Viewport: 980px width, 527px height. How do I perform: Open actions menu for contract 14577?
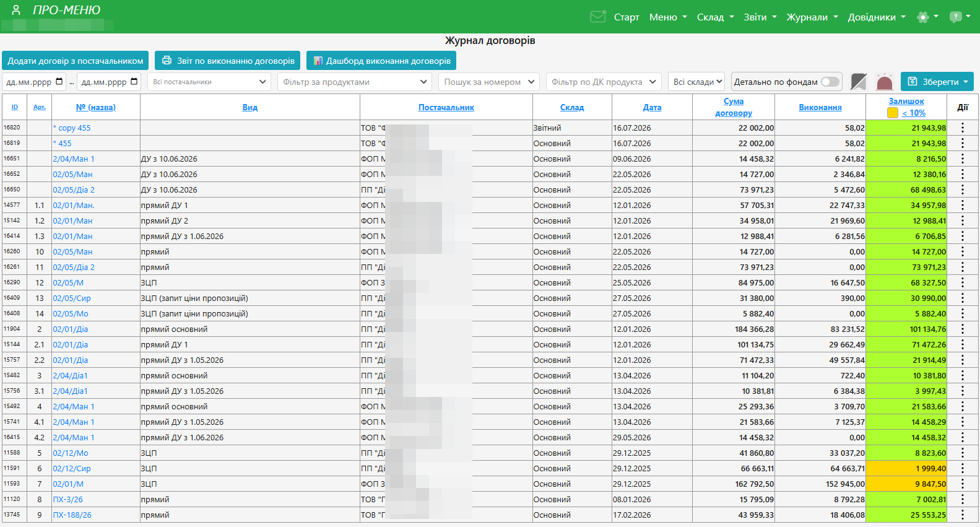(x=963, y=205)
